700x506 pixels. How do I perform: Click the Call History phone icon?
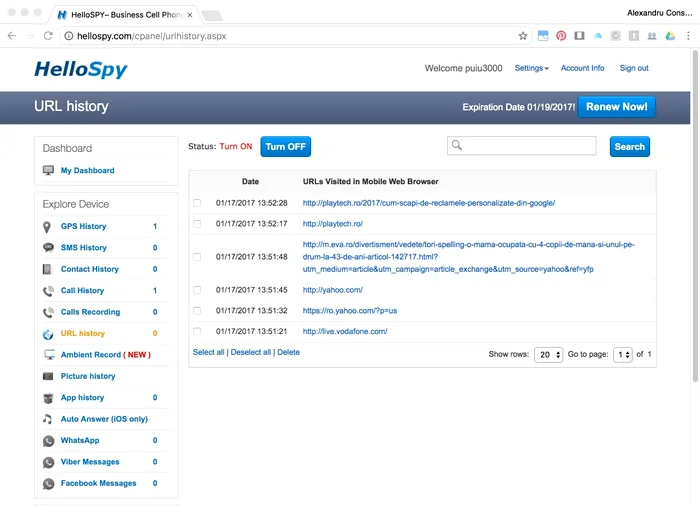[x=48, y=291]
